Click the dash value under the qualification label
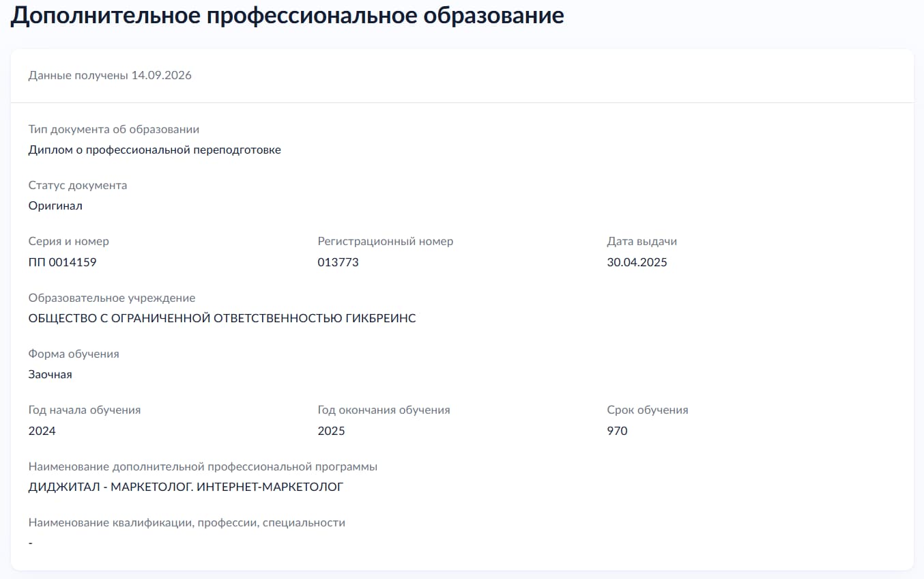Viewport: 924px width, 579px height. (x=31, y=543)
